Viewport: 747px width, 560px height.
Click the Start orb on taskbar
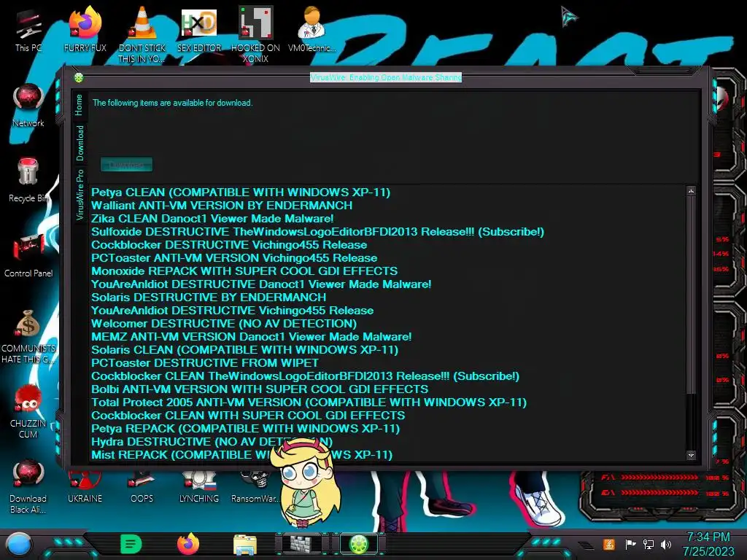(x=19, y=545)
